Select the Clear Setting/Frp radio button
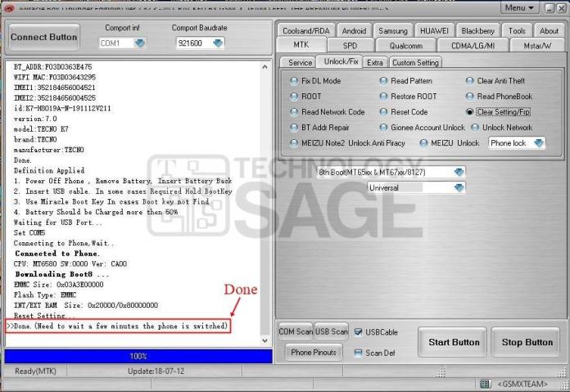The height and width of the screenshot is (392, 570). click(469, 112)
